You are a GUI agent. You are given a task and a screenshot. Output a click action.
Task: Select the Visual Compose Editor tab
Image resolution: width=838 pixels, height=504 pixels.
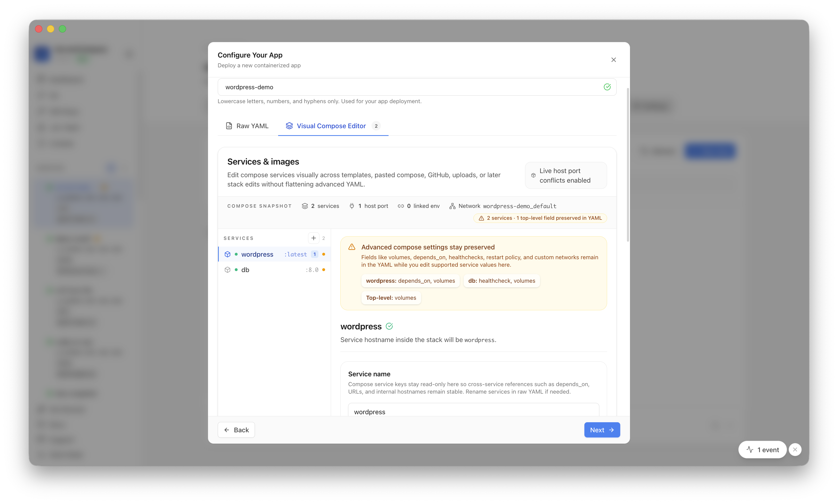coord(333,126)
